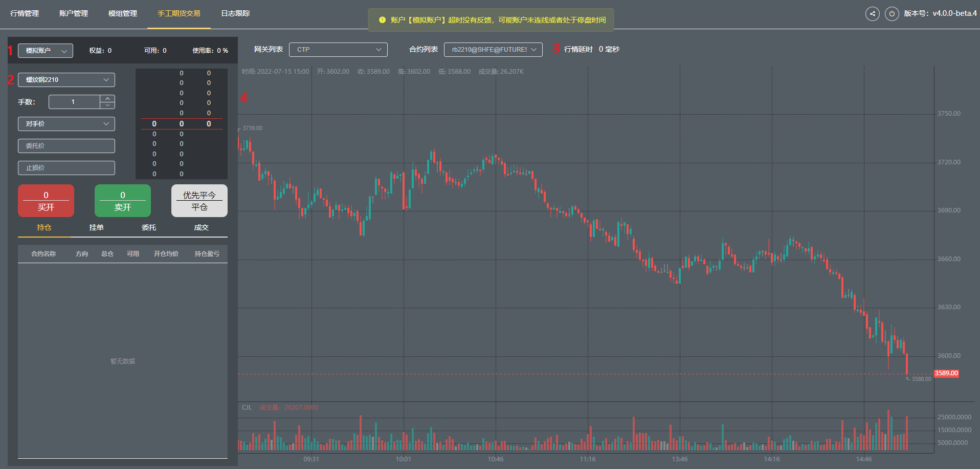This screenshot has height=469, width=980.
Task: Open the 日志跟踪 menu tab
Action: (235, 13)
